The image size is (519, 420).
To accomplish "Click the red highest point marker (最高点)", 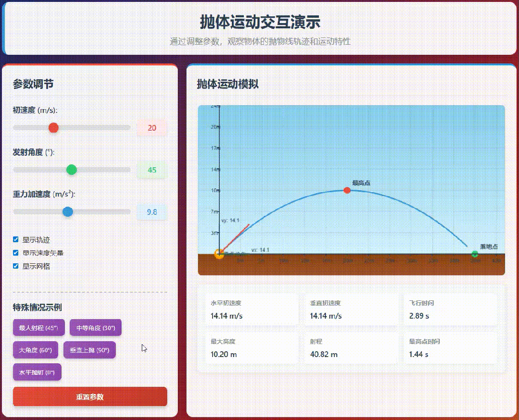I will [x=347, y=190].
